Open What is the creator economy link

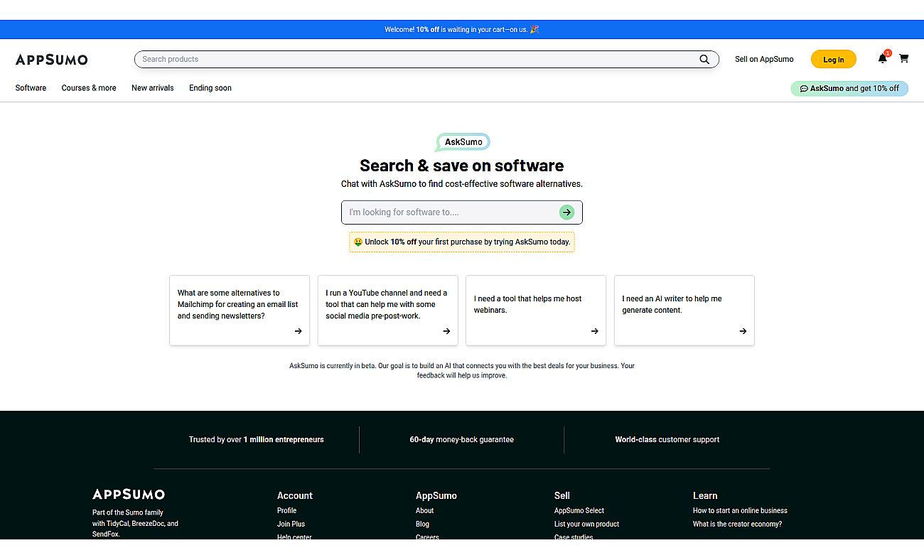click(738, 524)
